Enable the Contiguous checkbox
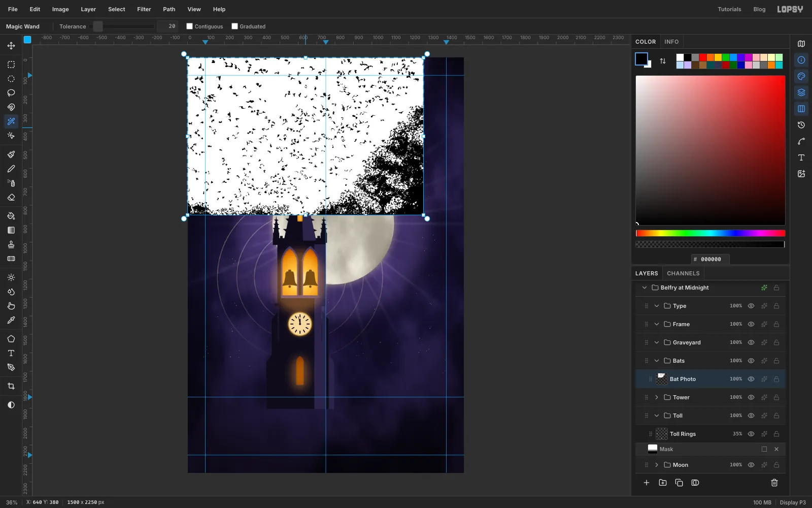812x508 pixels. click(189, 26)
